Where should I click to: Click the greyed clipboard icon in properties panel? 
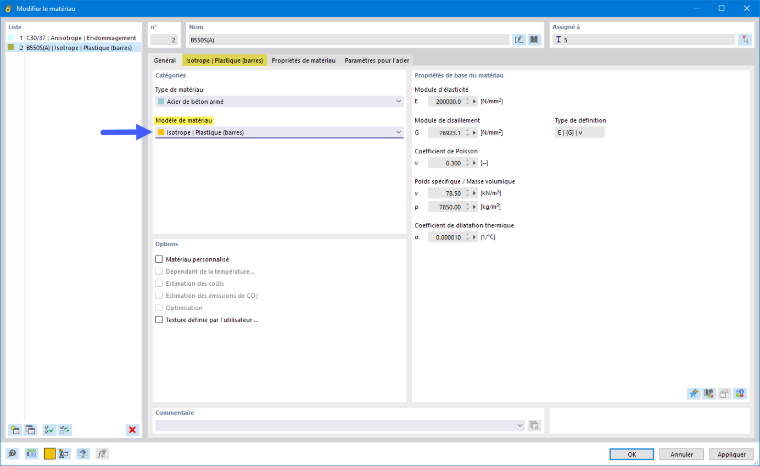coord(724,393)
